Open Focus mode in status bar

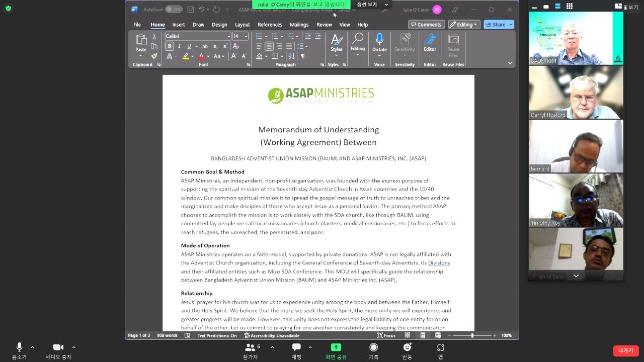(387, 335)
